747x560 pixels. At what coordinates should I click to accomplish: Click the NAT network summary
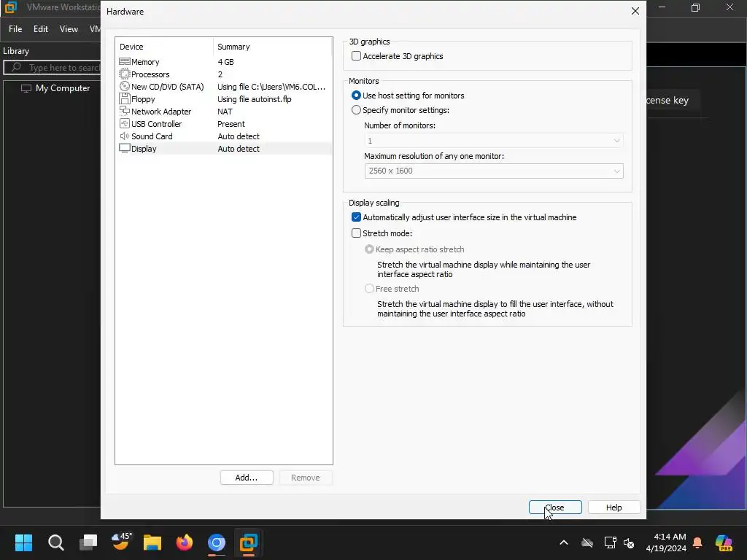click(225, 112)
